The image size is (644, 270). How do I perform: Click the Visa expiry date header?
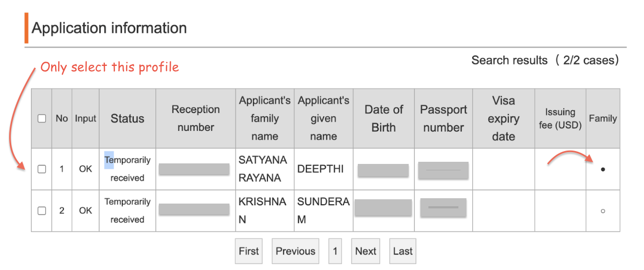[503, 118]
